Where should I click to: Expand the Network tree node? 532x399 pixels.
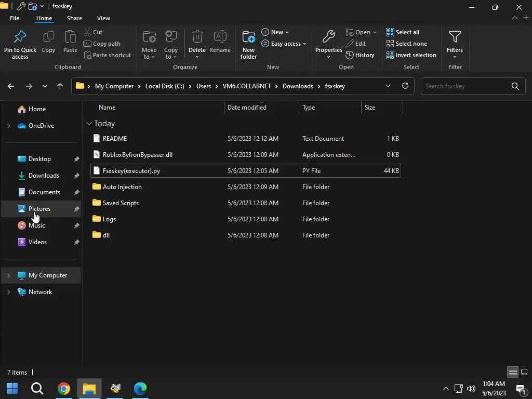tap(8, 292)
